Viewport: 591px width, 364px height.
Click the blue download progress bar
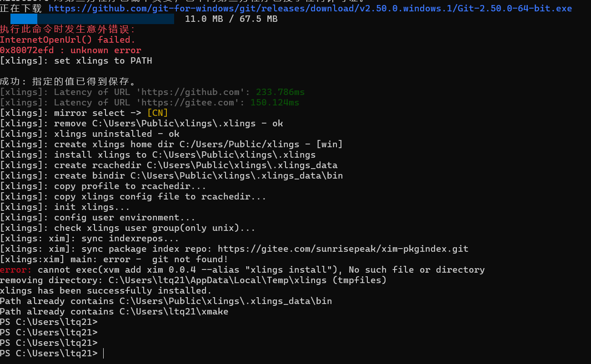92,19
